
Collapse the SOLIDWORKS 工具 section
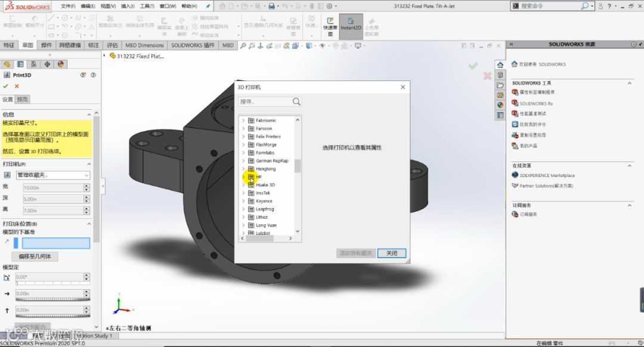630,83
